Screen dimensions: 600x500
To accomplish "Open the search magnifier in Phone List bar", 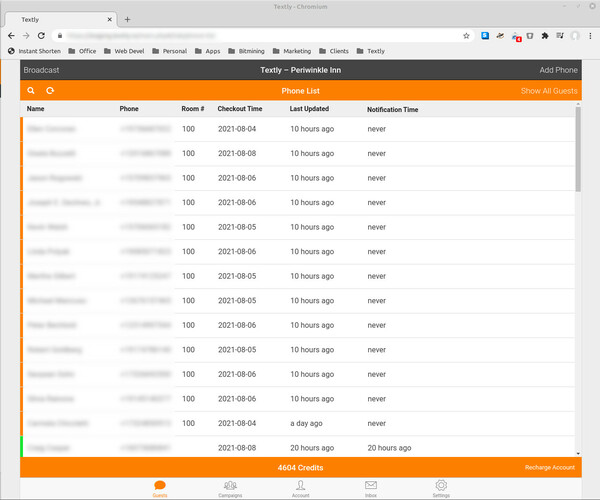I will click(x=31, y=91).
